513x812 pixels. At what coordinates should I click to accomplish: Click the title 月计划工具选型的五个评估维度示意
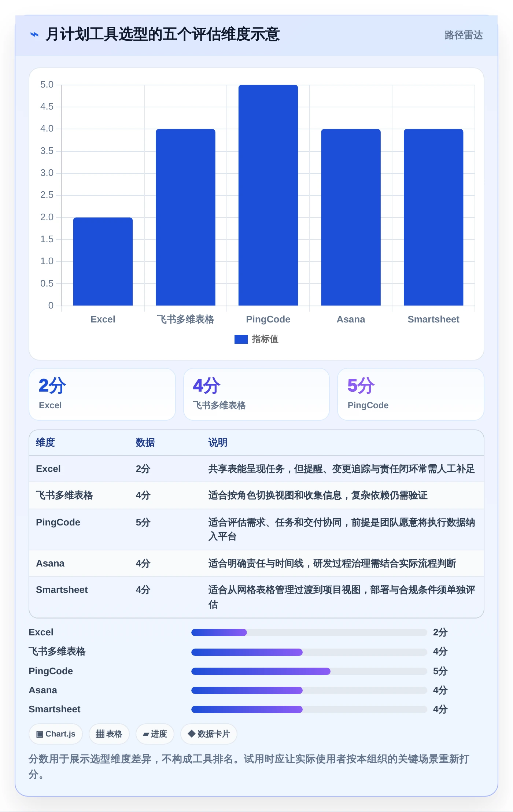click(x=162, y=34)
